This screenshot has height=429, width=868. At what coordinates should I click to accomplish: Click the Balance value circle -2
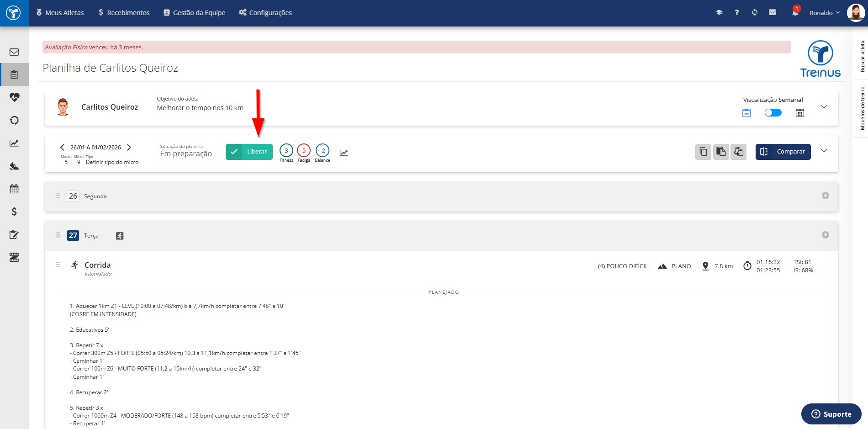pyautogui.click(x=323, y=150)
